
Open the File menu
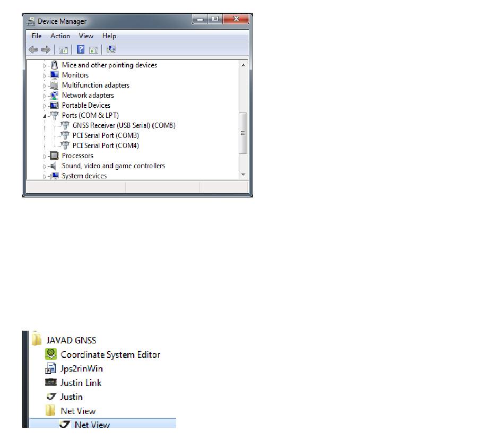point(36,36)
